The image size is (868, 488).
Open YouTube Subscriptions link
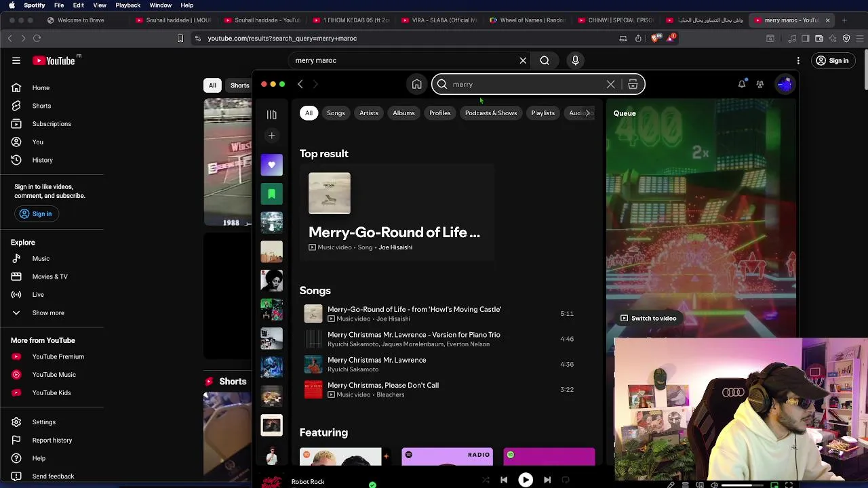52,123
